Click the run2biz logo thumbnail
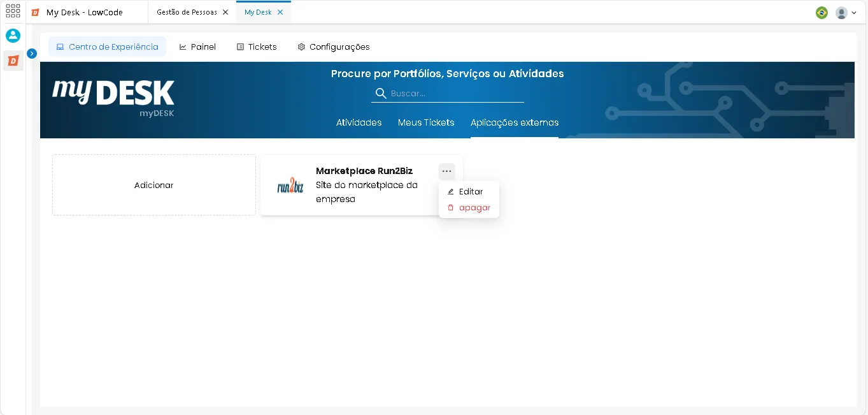 point(290,186)
